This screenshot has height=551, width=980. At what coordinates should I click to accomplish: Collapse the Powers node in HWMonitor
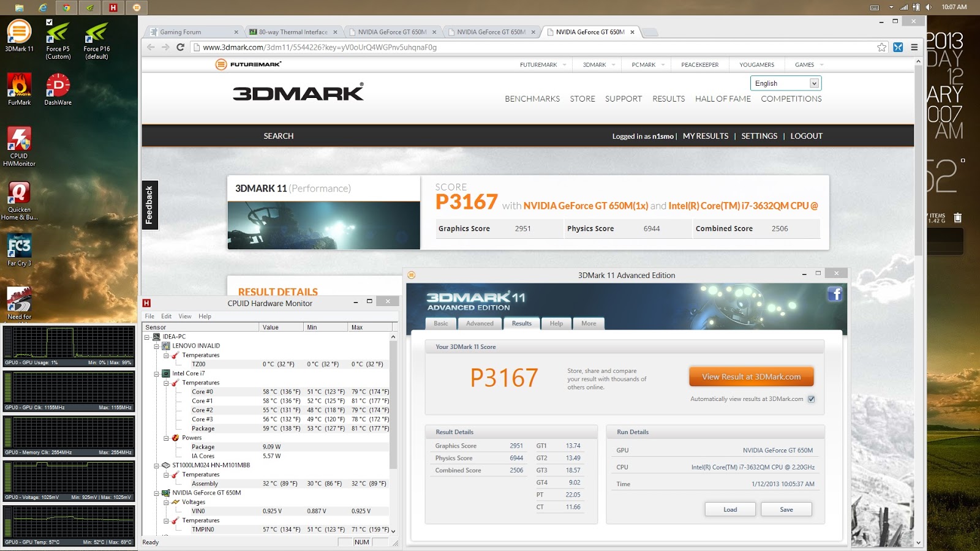[x=166, y=438]
